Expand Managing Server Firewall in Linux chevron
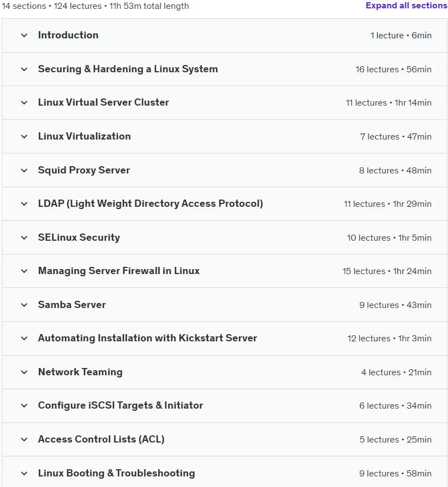This screenshot has width=448, height=487. coord(24,271)
